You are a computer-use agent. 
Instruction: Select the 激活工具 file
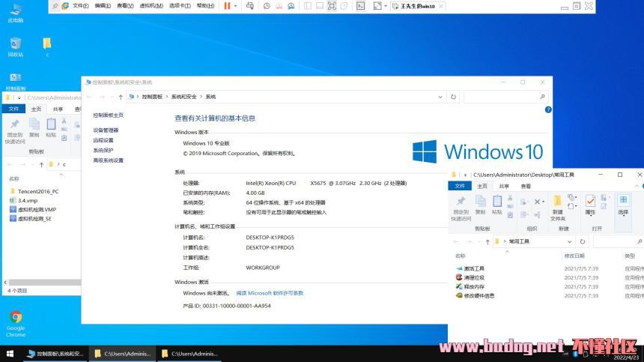(x=473, y=268)
